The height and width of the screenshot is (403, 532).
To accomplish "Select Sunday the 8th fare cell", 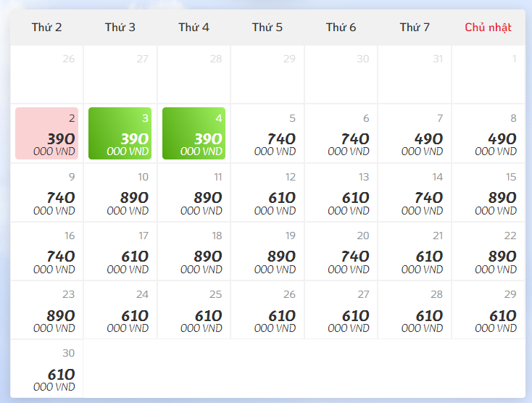I will 489,133.
